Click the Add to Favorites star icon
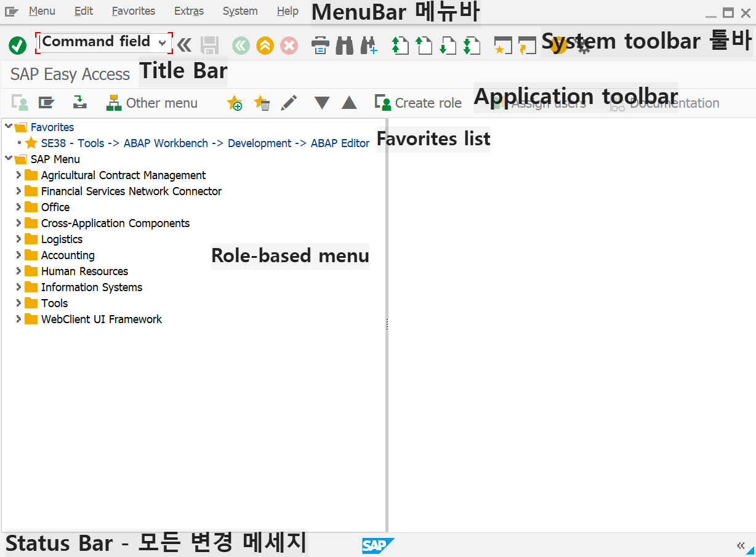Viewport: 756px width, 557px height. 235,103
